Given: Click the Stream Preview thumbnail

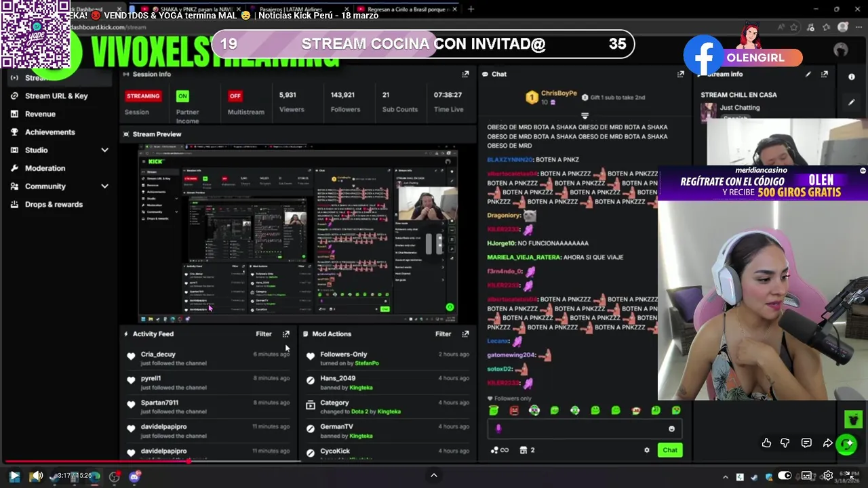Looking at the screenshot, I should pos(298,233).
